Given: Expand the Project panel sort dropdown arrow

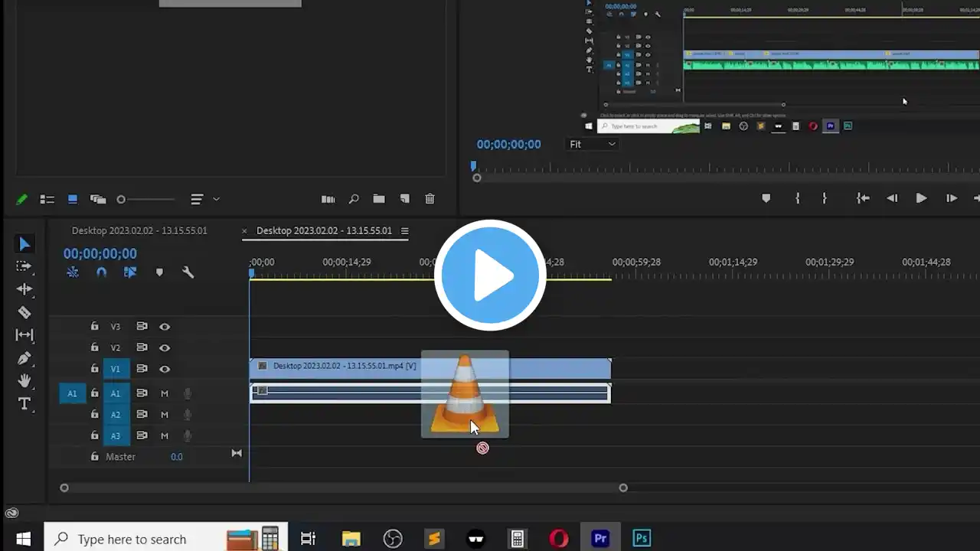Looking at the screenshot, I should [x=216, y=199].
